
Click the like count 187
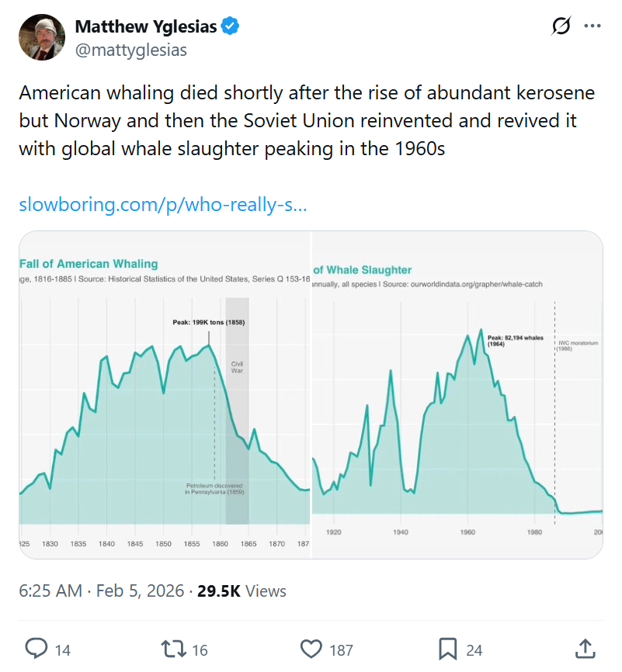pos(342,649)
